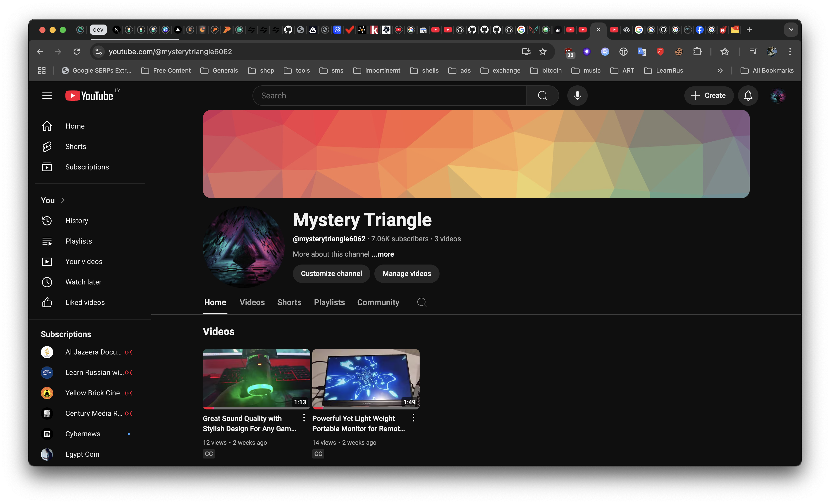Show more bookmarks with double chevron
The image size is (830, 504).
click(720, 71)
